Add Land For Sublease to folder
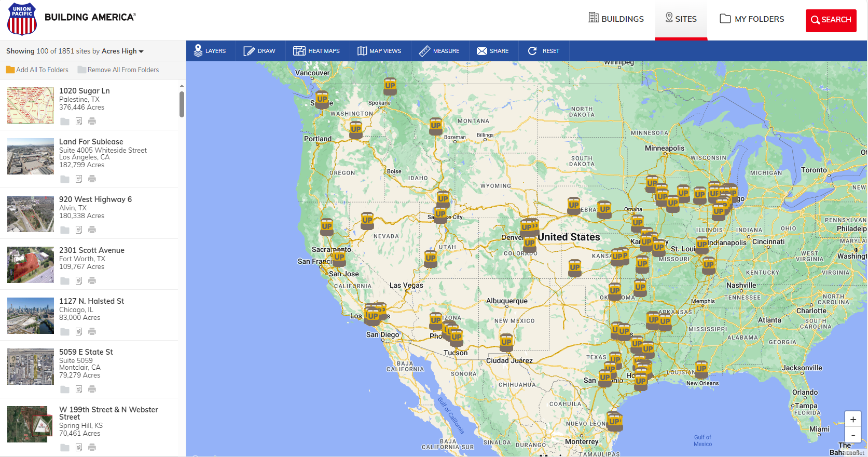 (x=65, y=179)
